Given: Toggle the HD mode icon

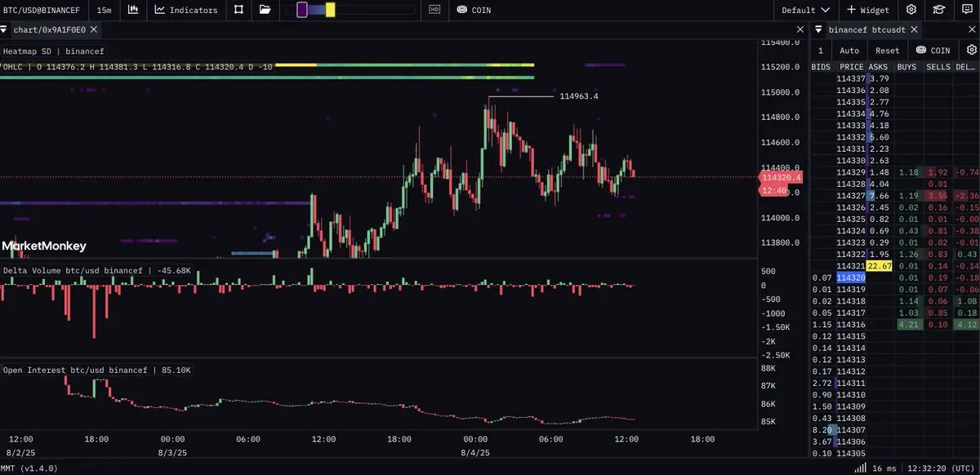Looking at the screenshot, I should (x=434, y=10).
